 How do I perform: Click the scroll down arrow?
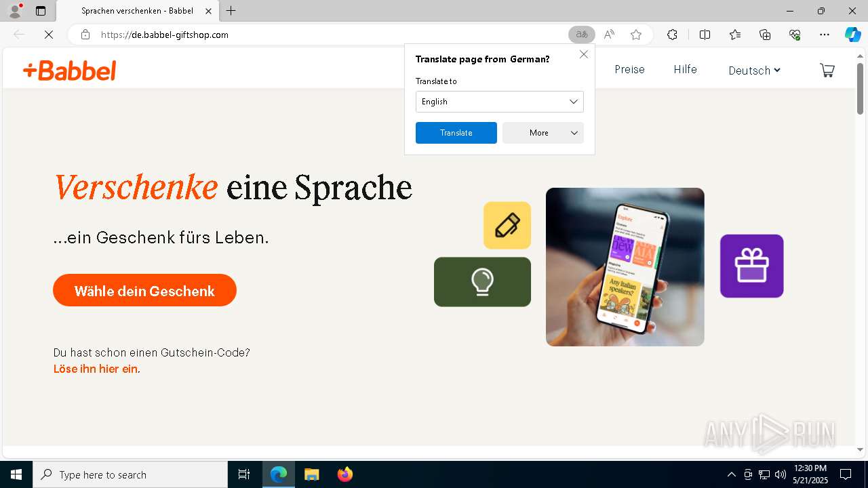pyautogui.click(x=860, y=449)
